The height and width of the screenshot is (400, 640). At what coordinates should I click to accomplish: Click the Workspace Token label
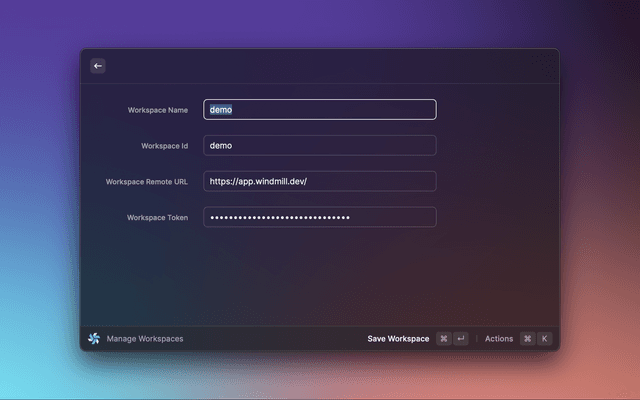pyautogui.click(x=157, y=218)
